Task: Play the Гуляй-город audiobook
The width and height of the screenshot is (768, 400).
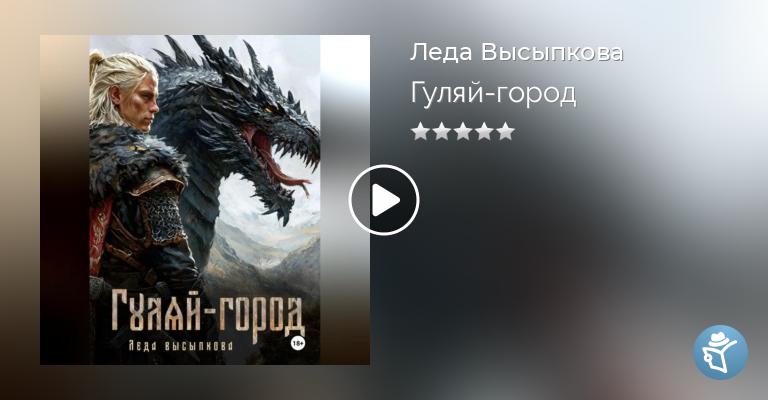Action: (x=384, y=200)
